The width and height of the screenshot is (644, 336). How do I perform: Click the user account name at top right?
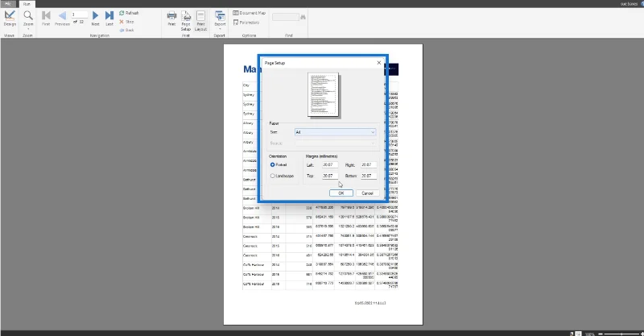(629, 4)
